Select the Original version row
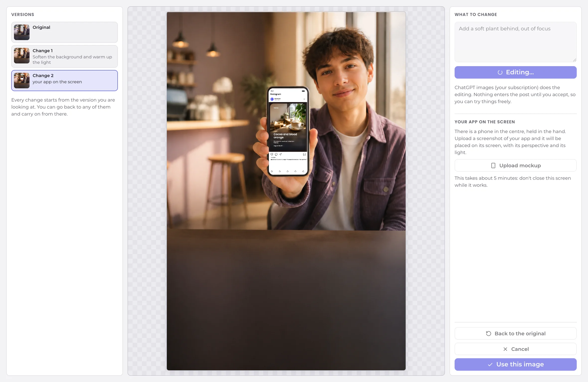588x382 pixels. pos(64,32)
